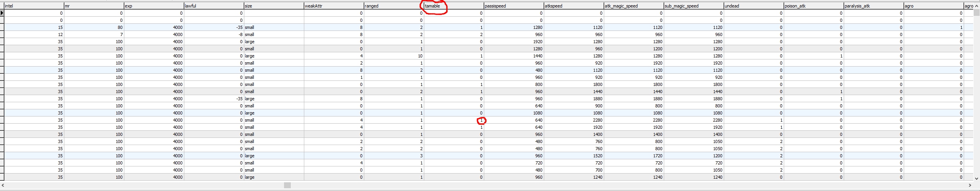
Task: Click the current row indicator arrow
Action: [2, 13]
